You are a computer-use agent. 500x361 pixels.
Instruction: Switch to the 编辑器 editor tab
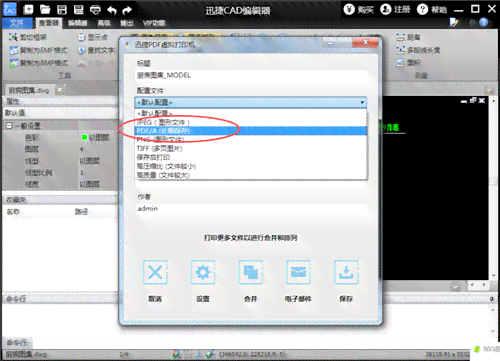pos(78,23)
